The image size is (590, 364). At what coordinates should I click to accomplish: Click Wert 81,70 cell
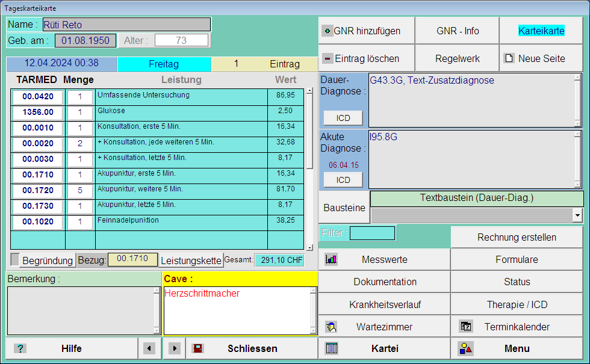(285, 191)
